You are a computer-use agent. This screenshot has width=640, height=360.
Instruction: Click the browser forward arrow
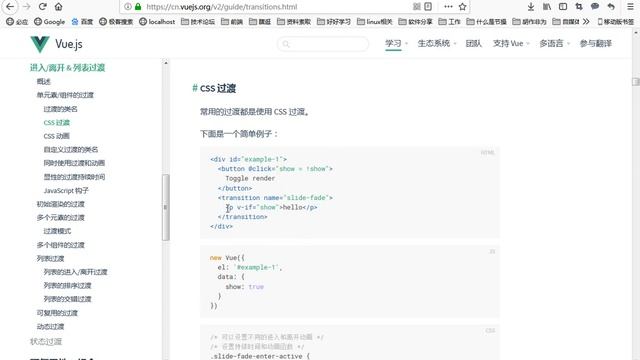click(27, 7)
